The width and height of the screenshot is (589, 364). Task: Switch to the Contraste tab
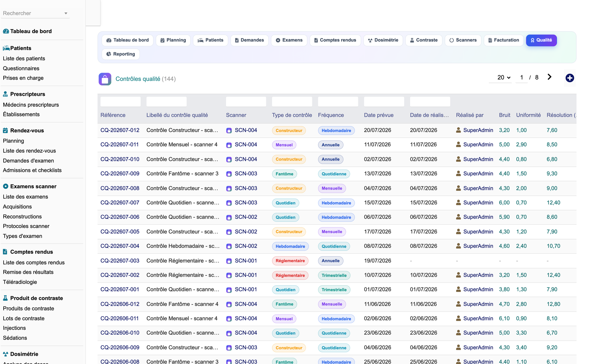point(424,40)
